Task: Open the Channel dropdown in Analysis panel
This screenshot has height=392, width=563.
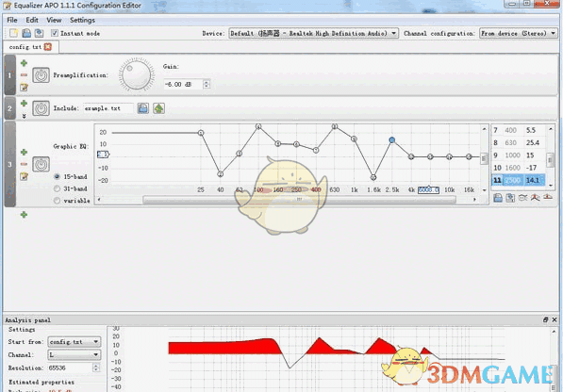Action: 75,354
